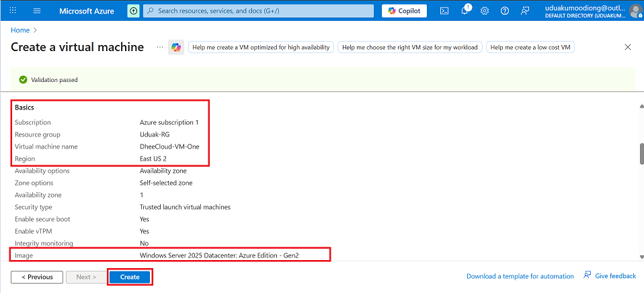The height and width of the screenshot is (293, 644).
Task: Select Trusted launch virtual machines value
Action: coord(186,207)
